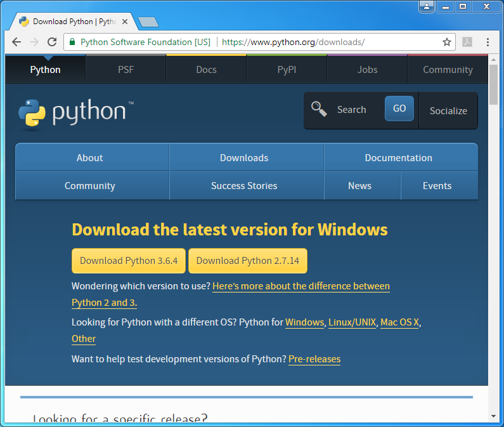
Task: Click the magnifying glass search icon
Action: (x=319, y=108)
